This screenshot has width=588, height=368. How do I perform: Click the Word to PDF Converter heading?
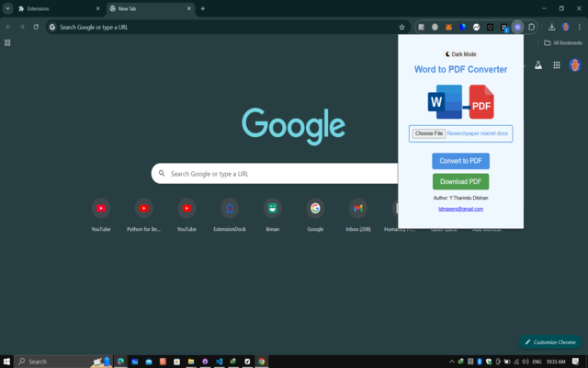click(460, 70)
